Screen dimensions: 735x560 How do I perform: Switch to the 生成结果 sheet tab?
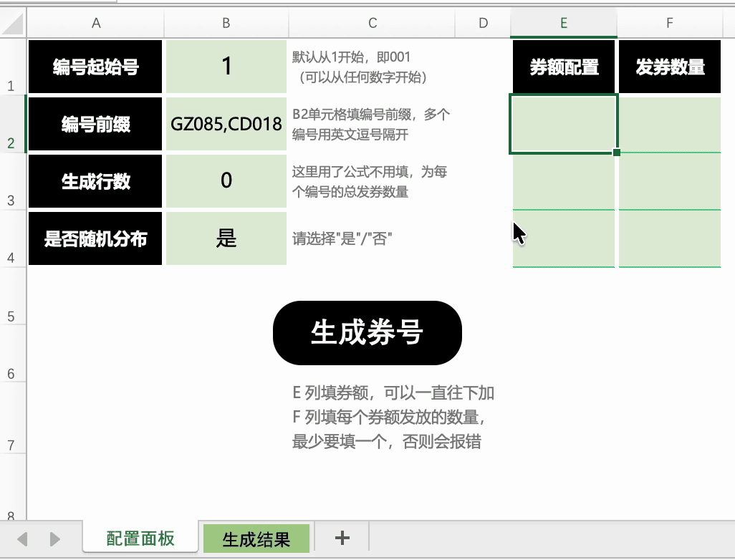256,539
